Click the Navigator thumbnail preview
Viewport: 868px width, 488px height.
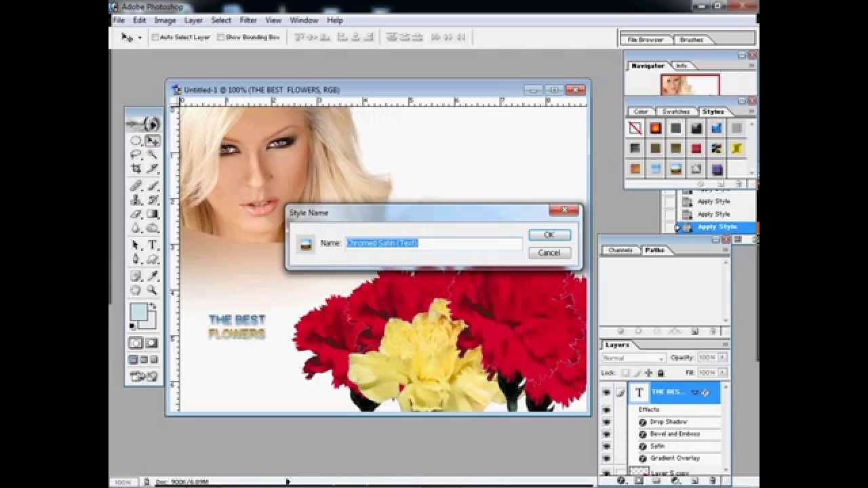(690, 85)
